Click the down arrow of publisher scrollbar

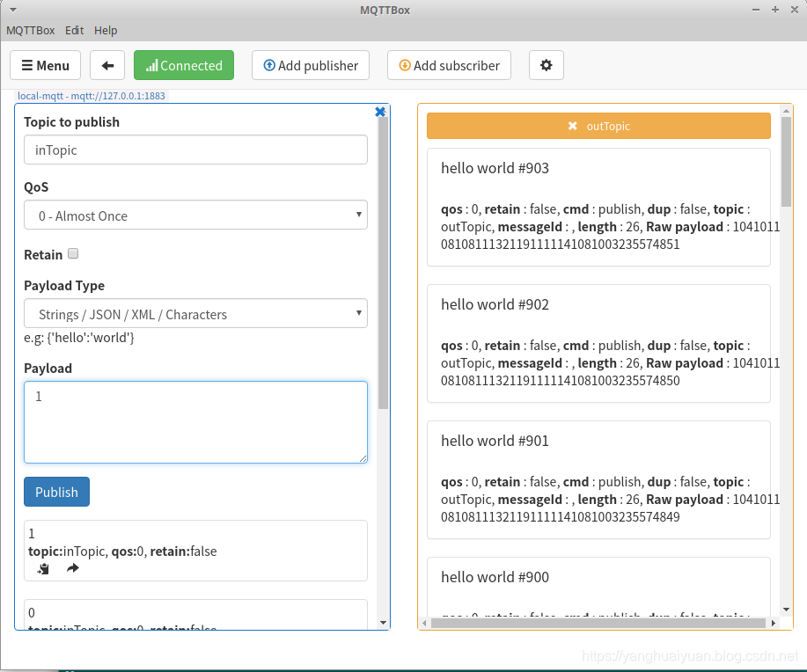[383, 623]
